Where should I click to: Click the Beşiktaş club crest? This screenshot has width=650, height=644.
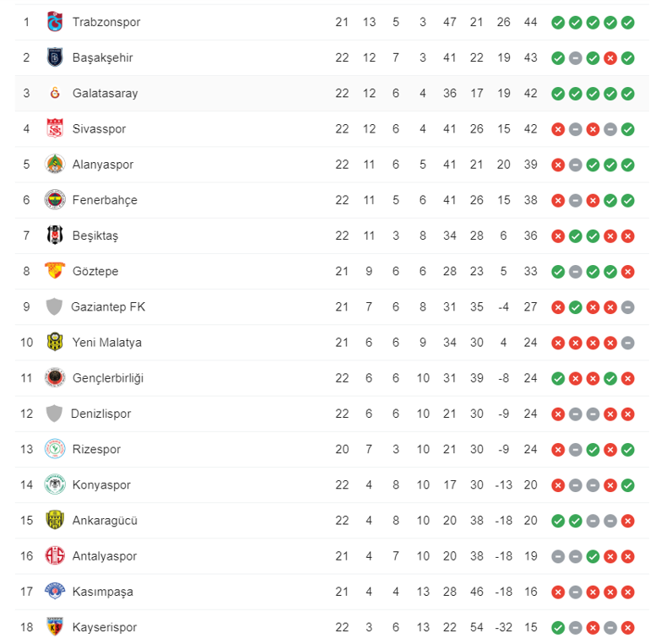(55, 235)
